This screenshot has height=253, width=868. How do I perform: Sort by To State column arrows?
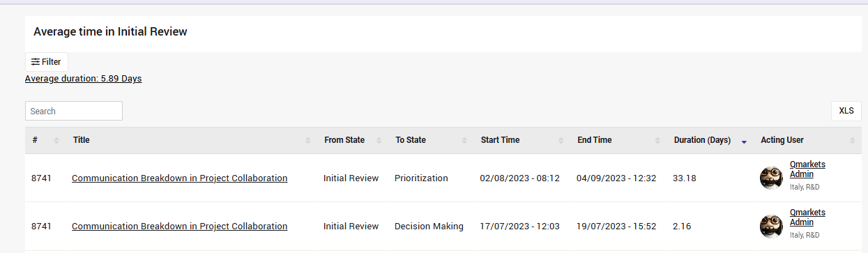[x=465, y=141]
